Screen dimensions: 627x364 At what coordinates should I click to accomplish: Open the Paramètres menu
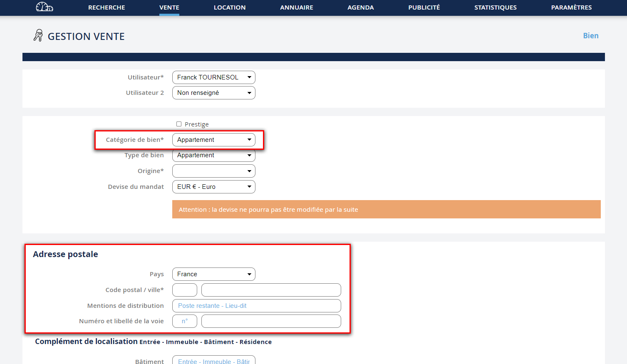(x=571, y=7)
